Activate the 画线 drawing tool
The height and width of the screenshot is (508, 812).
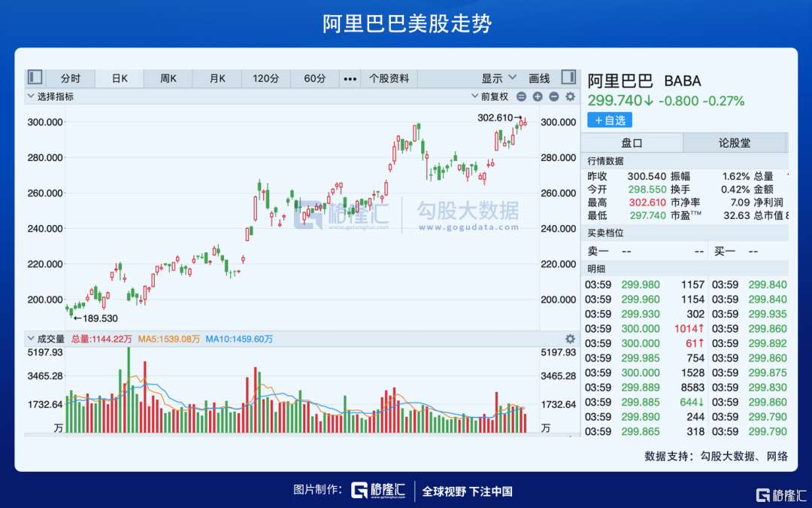pos(539,78)
